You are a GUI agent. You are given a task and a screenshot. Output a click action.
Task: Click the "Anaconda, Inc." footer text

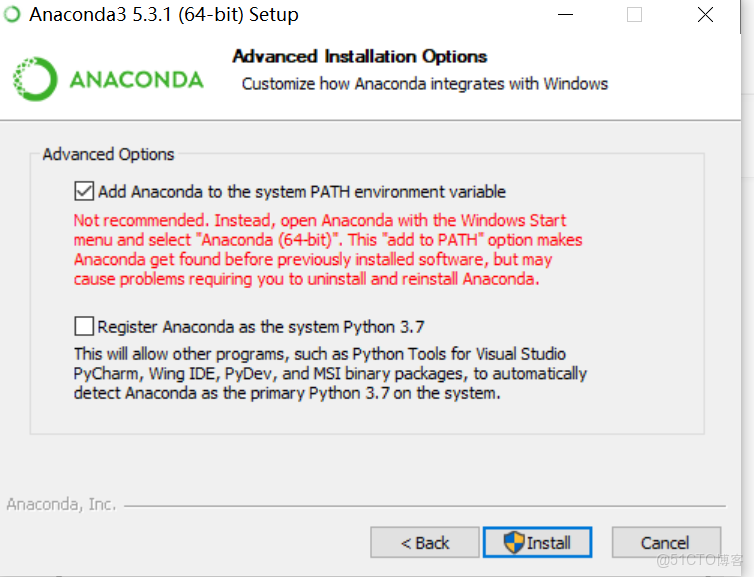[61, 504]
